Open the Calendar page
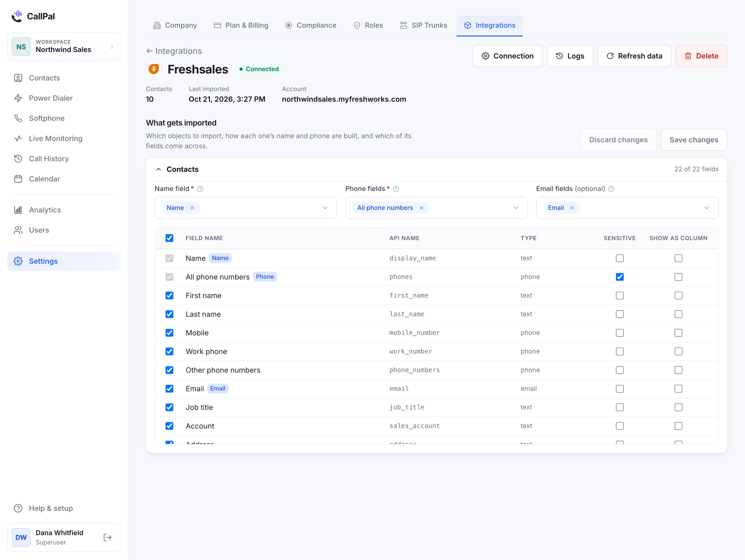The height and width of the screenshot is (560, 745). (64, 179)
